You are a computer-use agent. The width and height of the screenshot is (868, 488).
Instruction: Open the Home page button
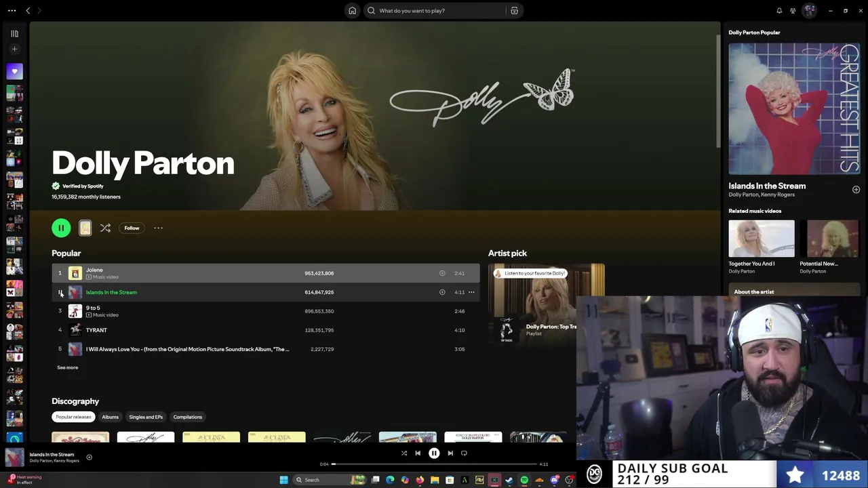pos(352,11)
